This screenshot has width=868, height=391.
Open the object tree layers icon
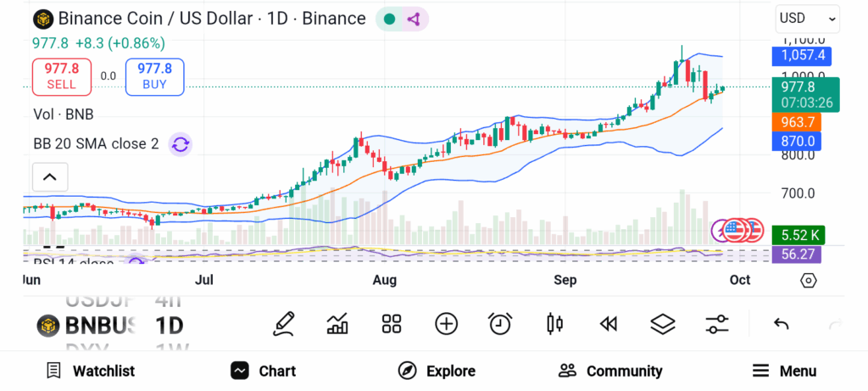pyautogui.click(x=662, y=323)
